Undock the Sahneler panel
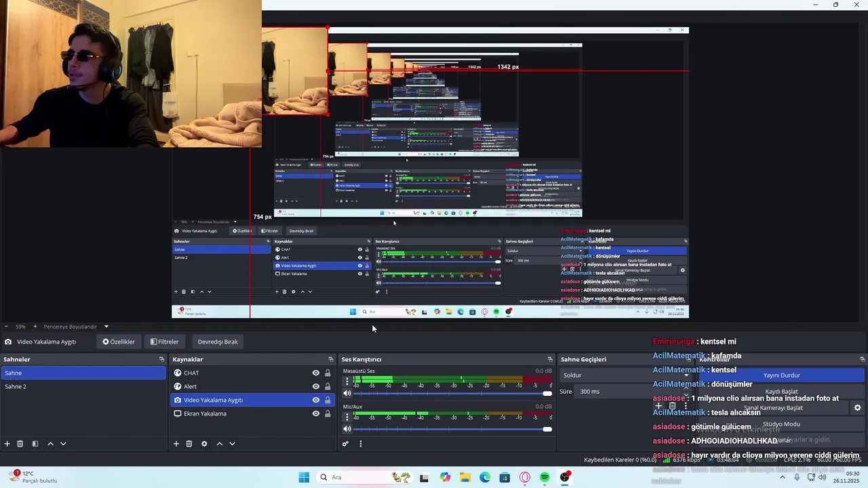The image size is (868, 488). pyautogui.click(x=162, y=359)
